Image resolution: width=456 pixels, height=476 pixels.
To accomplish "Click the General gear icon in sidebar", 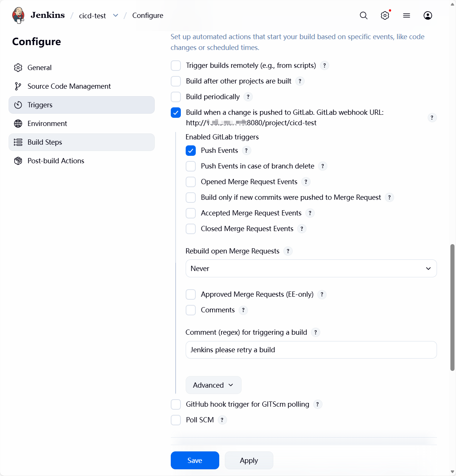I will click(x=18, y=67).
